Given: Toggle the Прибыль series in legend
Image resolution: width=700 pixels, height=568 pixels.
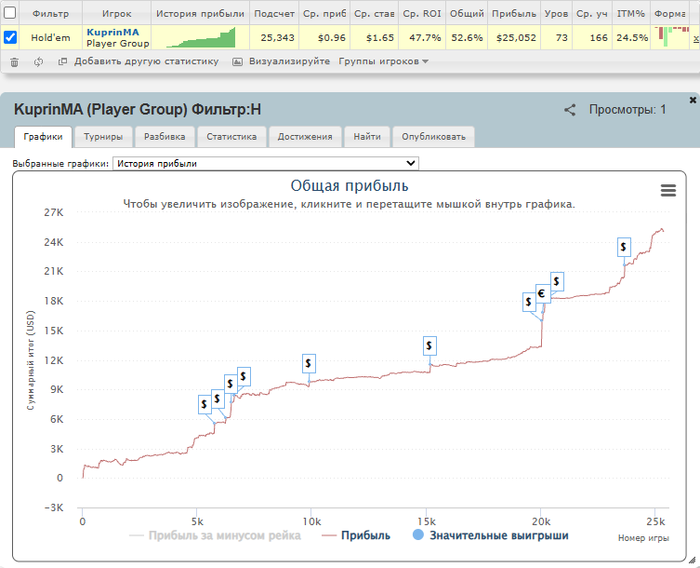Looking at the screenshot, I should 356,535.
